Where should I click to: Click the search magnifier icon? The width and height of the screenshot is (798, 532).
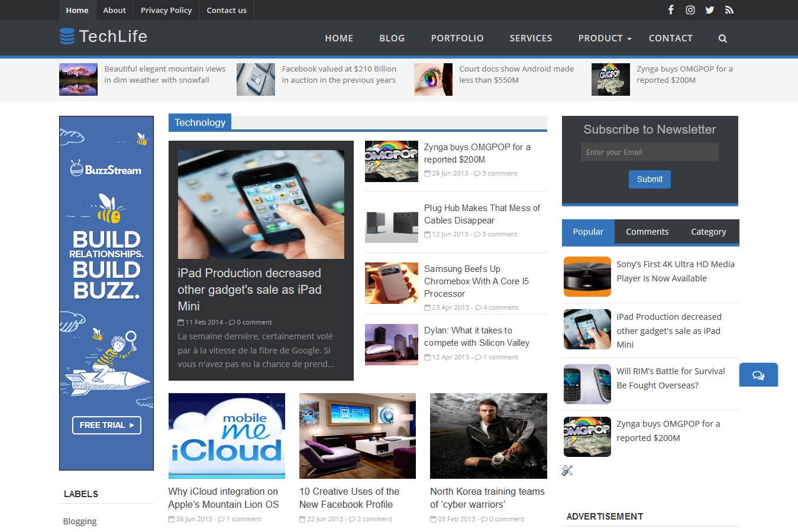click(722, 38)
